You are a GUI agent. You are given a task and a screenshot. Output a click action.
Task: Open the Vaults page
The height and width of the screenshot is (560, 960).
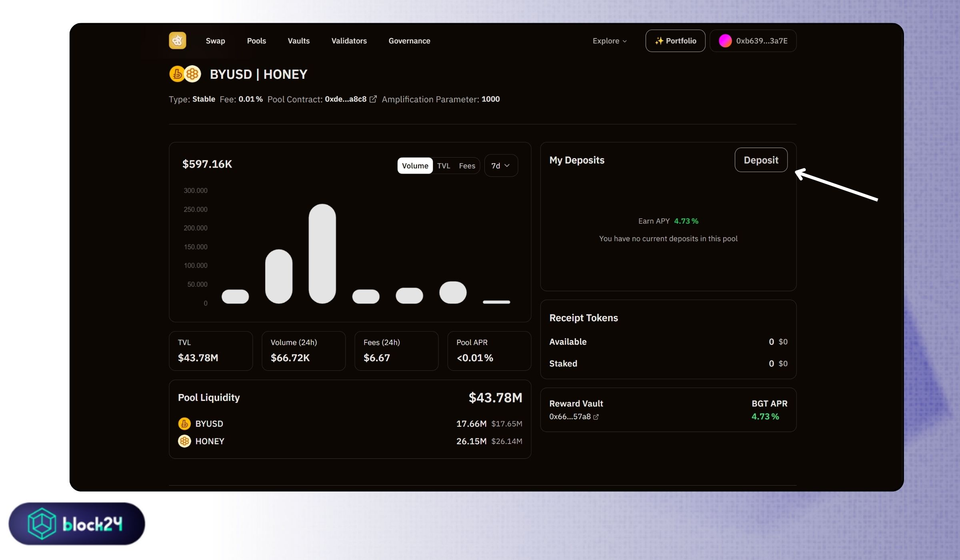[298, 41]
